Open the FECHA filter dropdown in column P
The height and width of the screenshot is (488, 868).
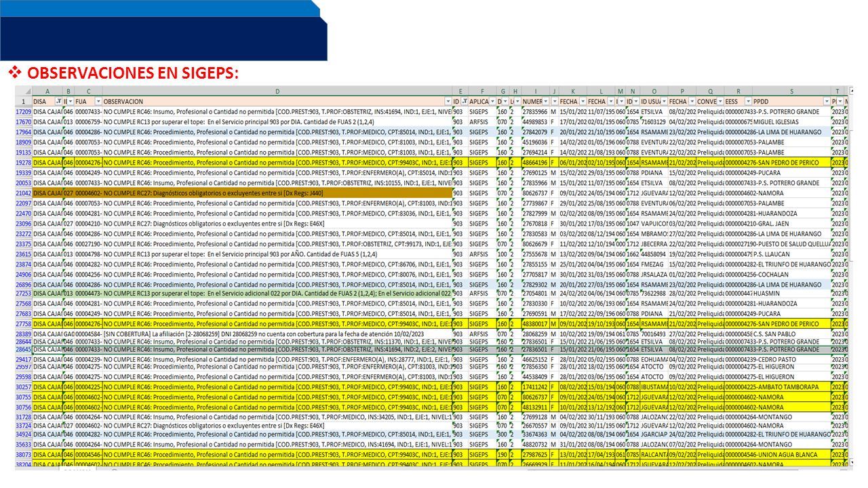click(x=692, y=101)
